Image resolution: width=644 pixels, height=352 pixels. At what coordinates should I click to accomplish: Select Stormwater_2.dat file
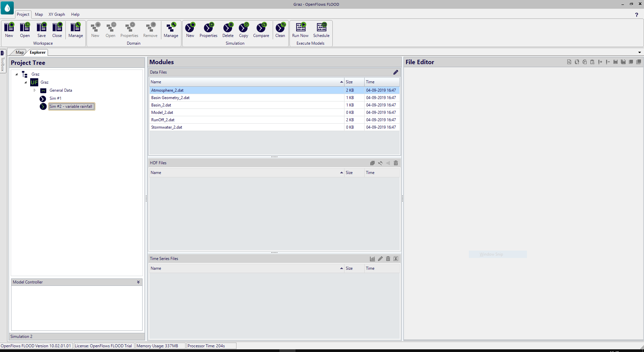pyautogui.click(x=274, y=127)
